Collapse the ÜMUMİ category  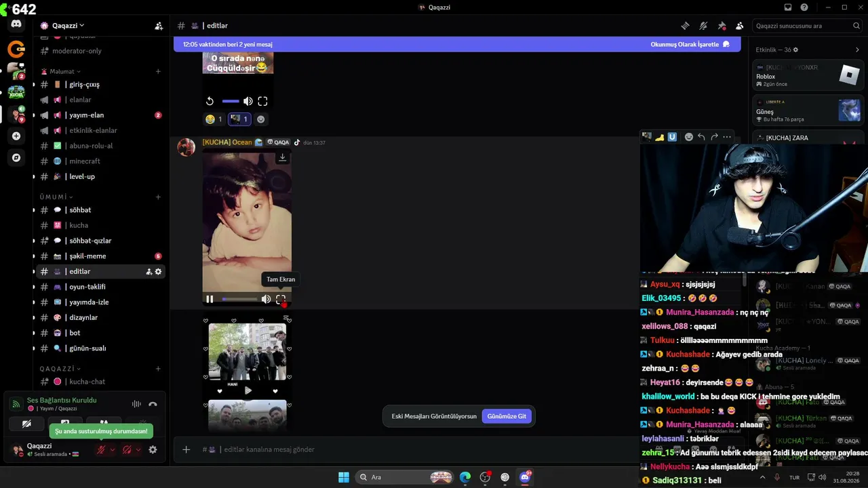tap(55, 197)
